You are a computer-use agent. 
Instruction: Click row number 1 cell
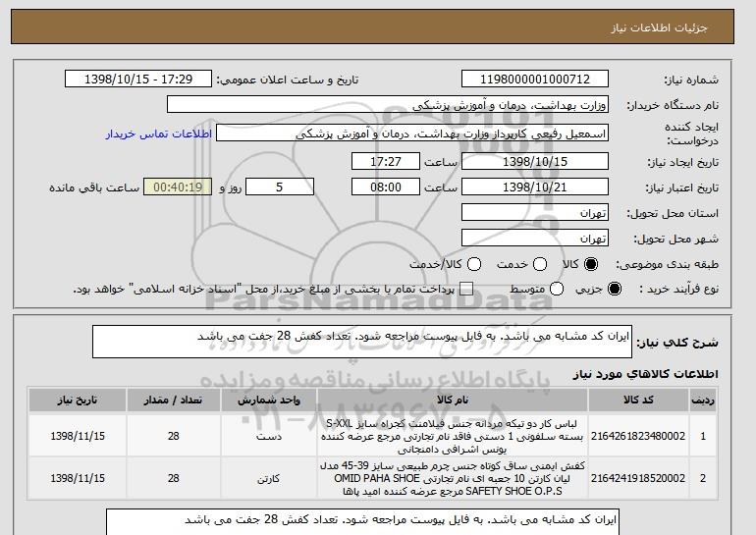coord(703,436)
